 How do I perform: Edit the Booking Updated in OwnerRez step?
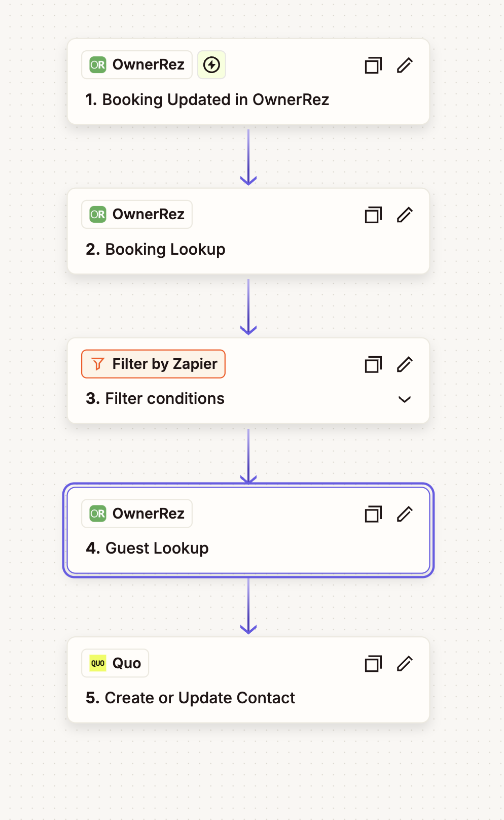(405, 65)
